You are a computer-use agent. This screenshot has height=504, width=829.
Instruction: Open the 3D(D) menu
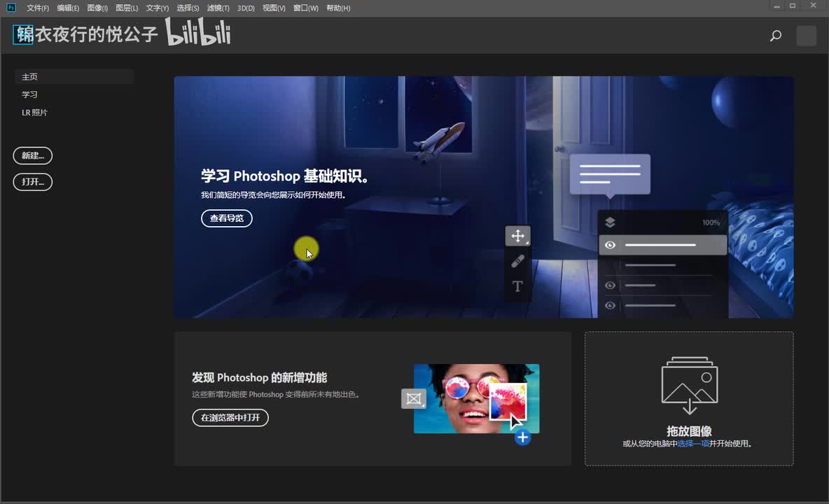(x=246, y=8)
